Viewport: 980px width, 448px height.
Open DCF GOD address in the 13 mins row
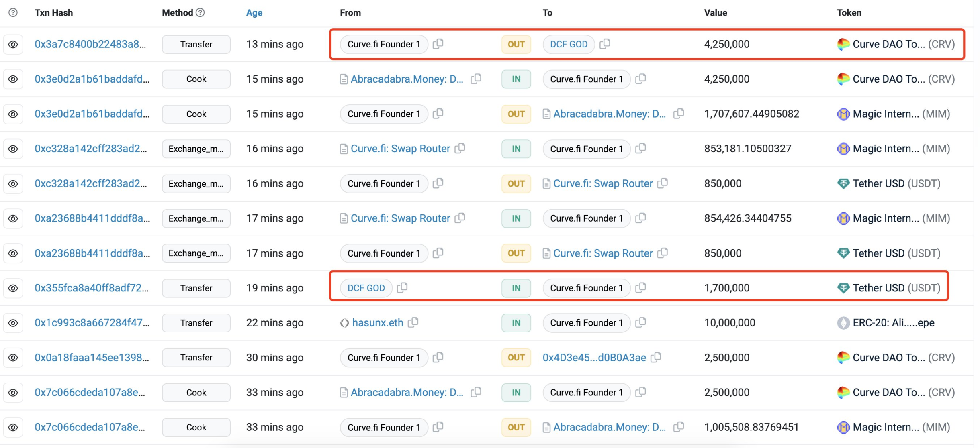[569, 44]
